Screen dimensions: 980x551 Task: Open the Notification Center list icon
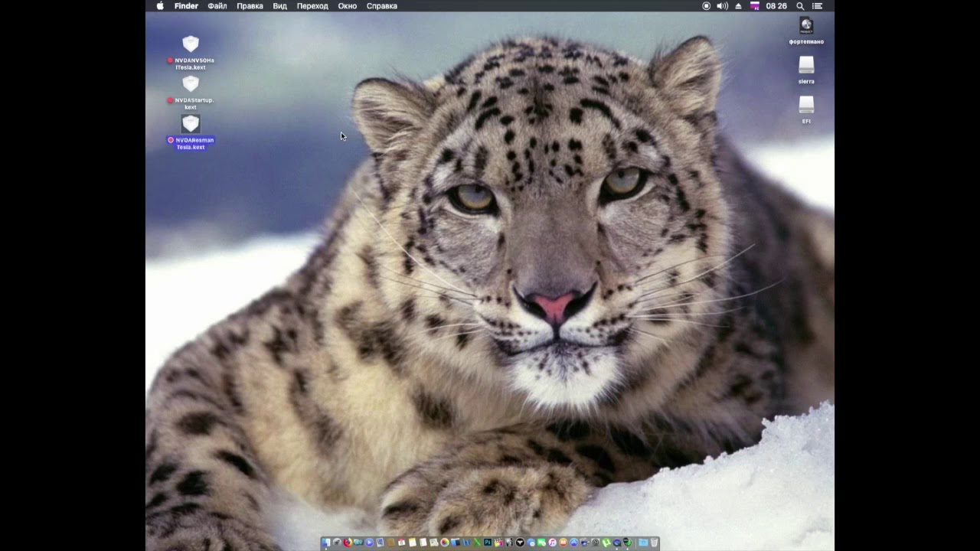tap(817, 6)
